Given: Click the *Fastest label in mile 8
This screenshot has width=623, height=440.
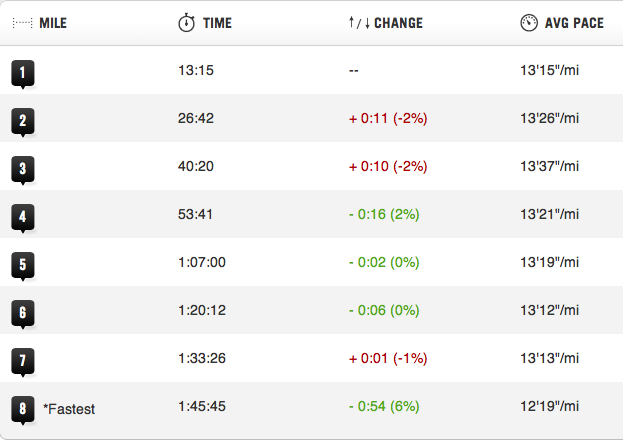Looking at the screenshot, I should click(69, 408).
